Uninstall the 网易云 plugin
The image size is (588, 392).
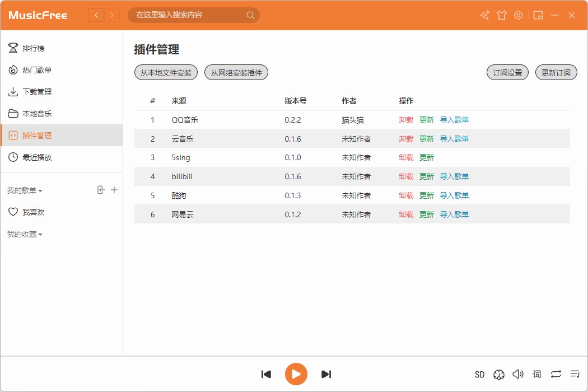tap(406, 214)
